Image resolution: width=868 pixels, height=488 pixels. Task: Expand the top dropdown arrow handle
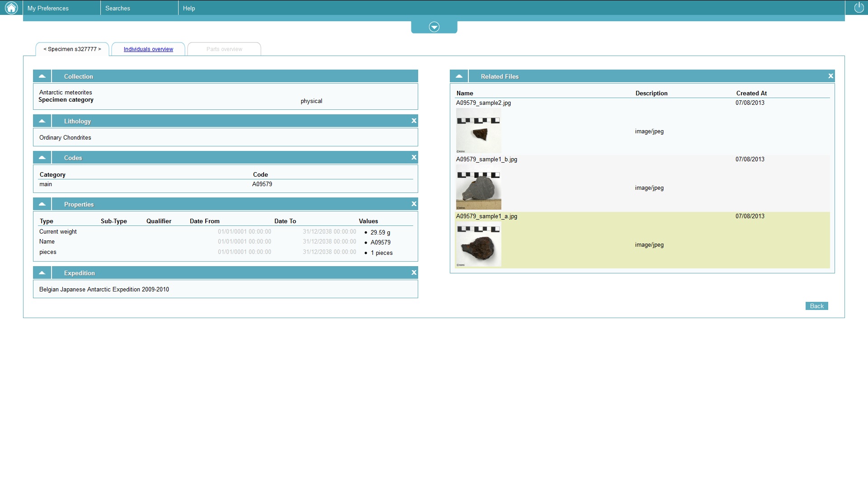(x=434, y=27)
